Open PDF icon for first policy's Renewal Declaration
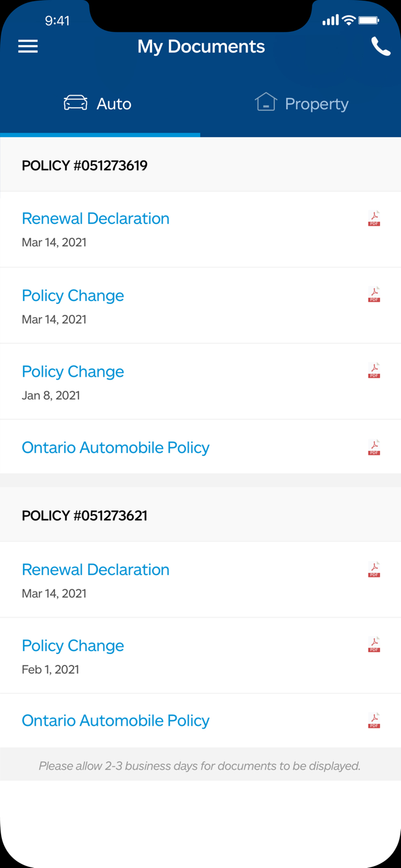401x868 pixels. tap(374, 219)
